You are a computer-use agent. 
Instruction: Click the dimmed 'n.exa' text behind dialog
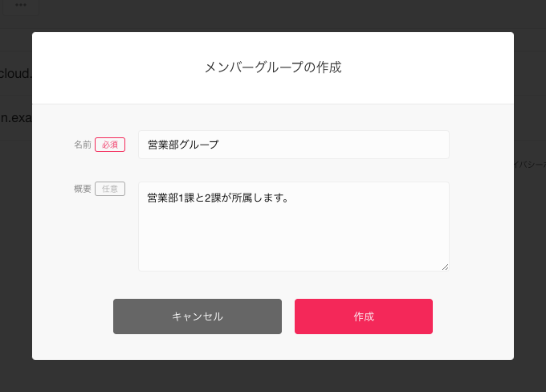click(x=16, y=118)
